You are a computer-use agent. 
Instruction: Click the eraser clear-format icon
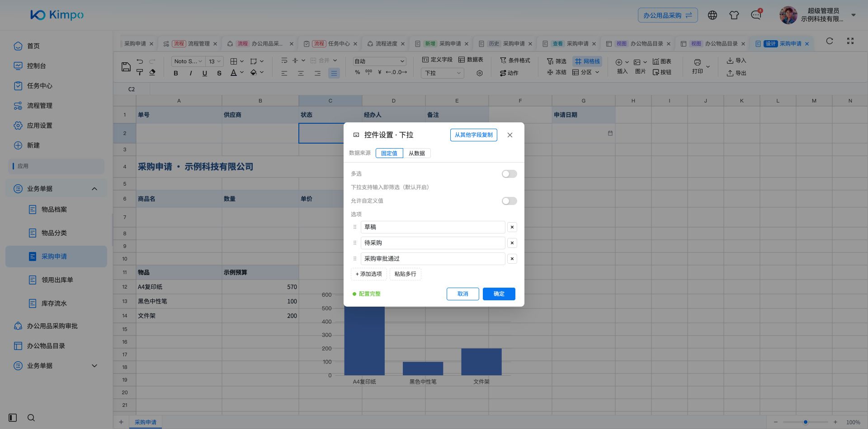[x=152, y=72]
